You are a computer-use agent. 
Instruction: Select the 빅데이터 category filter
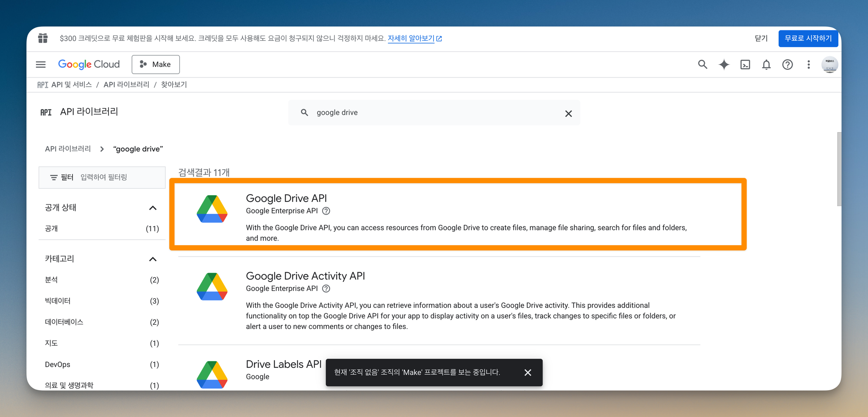tap(102, 301)
